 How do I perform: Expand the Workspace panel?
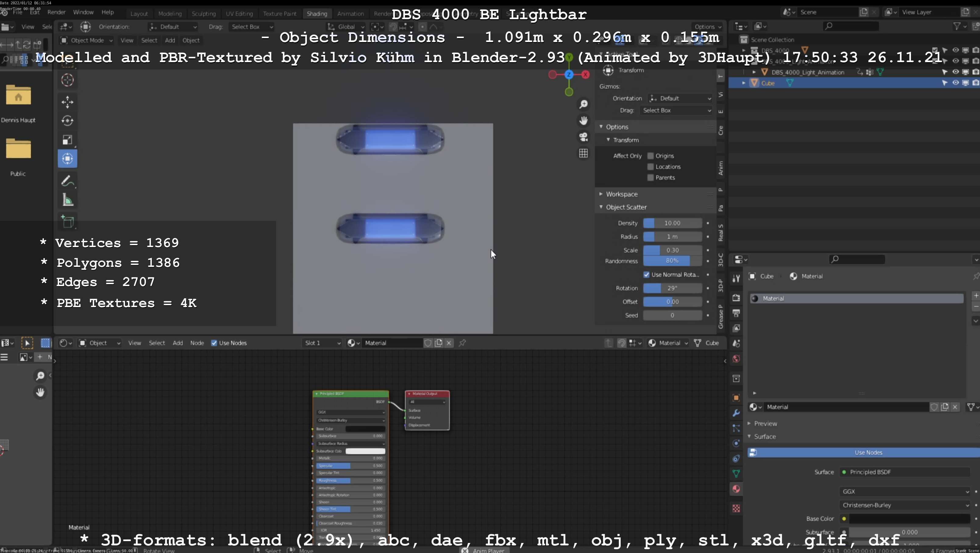pyautogui.click(x=622, y=194)
